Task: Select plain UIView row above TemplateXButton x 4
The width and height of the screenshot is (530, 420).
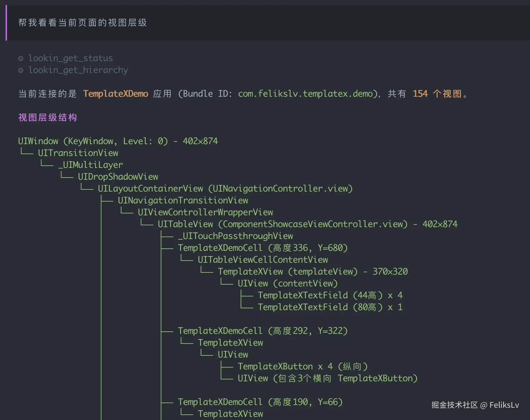Action: click(233, 355)
